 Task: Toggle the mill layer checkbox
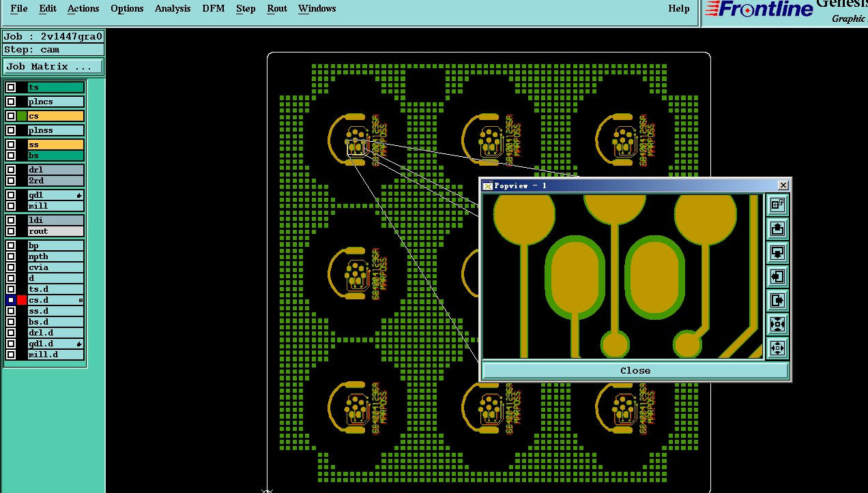pyautogui.click(x=11, y=206)
